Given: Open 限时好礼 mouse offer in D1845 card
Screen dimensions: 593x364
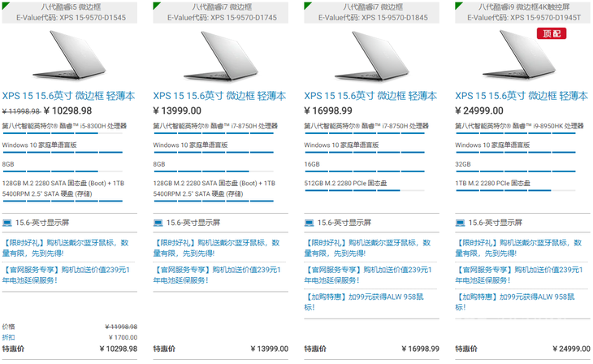Looking at the screenshot, I should (x=368, y=248).
